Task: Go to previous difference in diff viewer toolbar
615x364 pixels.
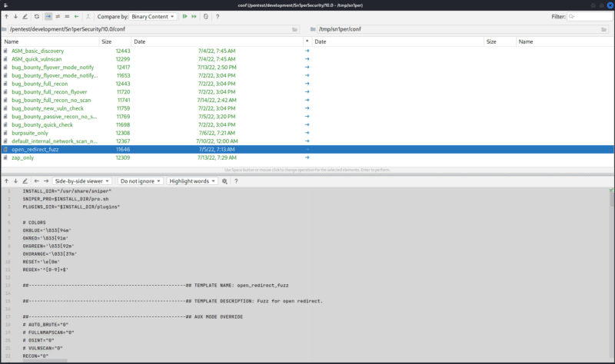Action: pyautogui.click(x=7, y=181)
